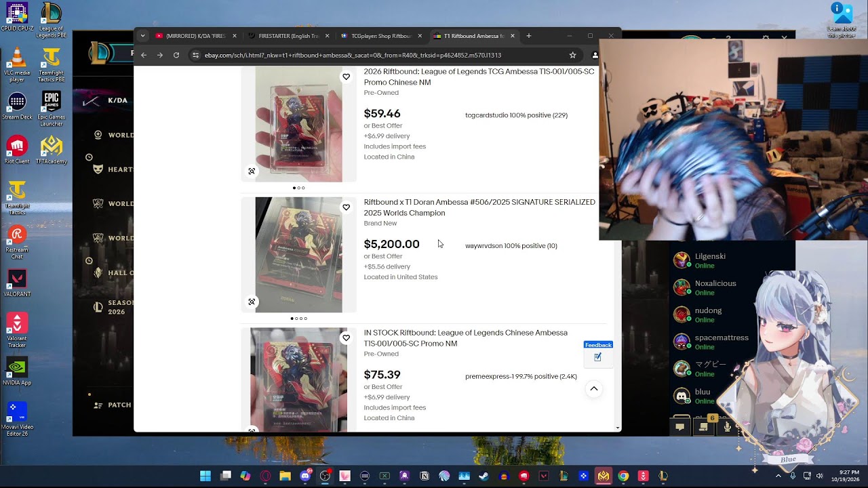Open the Epic Games Launcher desktop icon
The height and width of the screenshot is (488, 868).
52,110
